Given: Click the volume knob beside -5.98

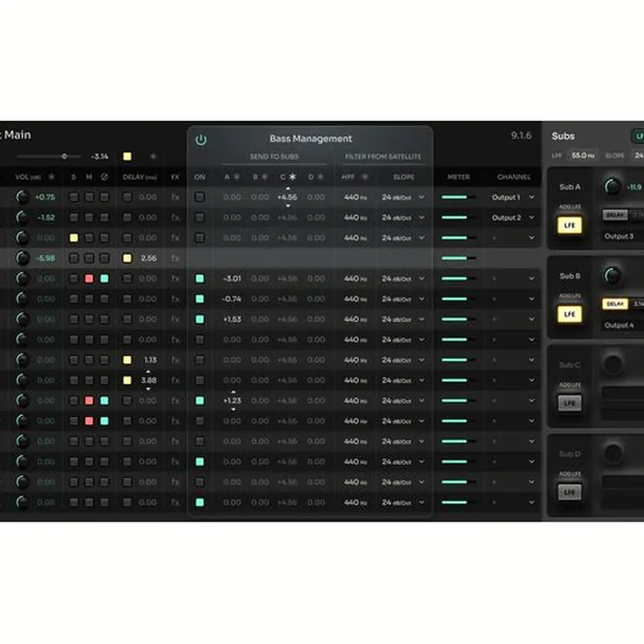Looking at the screenshot, I should pyautogui.click(x=22, y=258).
